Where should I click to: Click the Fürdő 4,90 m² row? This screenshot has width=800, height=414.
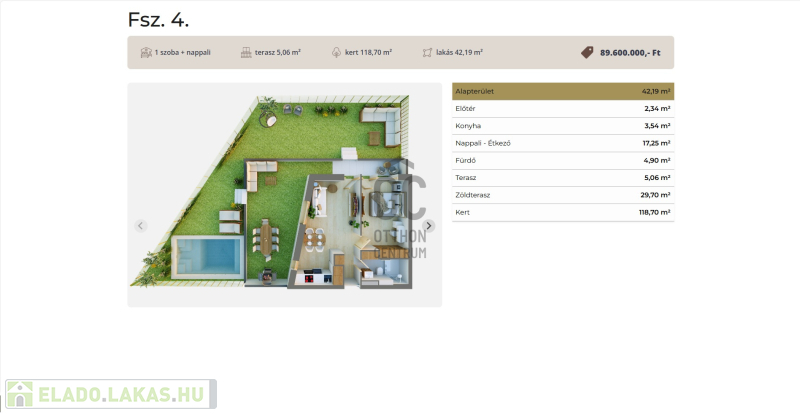click(x=562, y=160)
